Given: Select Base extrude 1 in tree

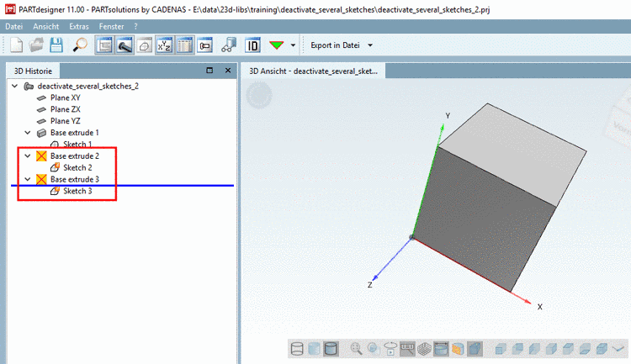Looking at the screenshot, I should click(x=74, y=133).
